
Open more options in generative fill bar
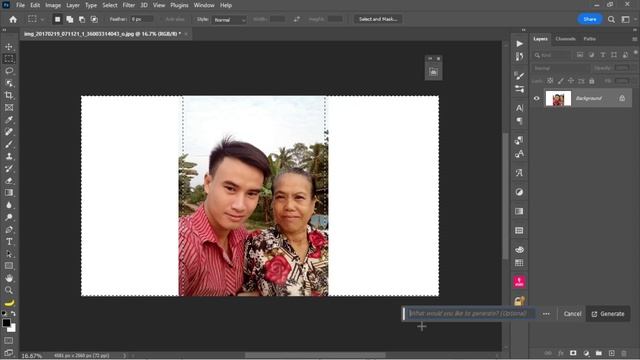coord(546,314)
